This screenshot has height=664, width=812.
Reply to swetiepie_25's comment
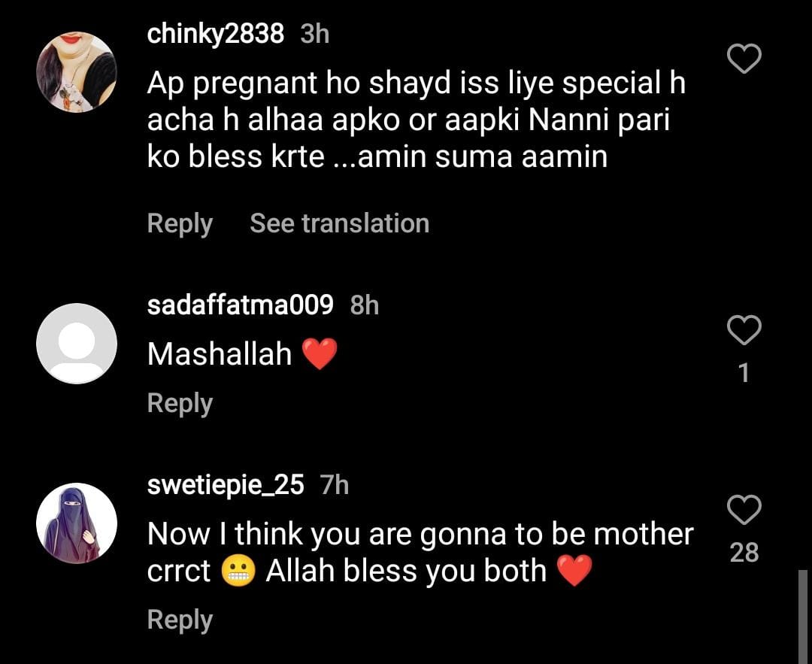pyautogui.click(x=180, y=620)
